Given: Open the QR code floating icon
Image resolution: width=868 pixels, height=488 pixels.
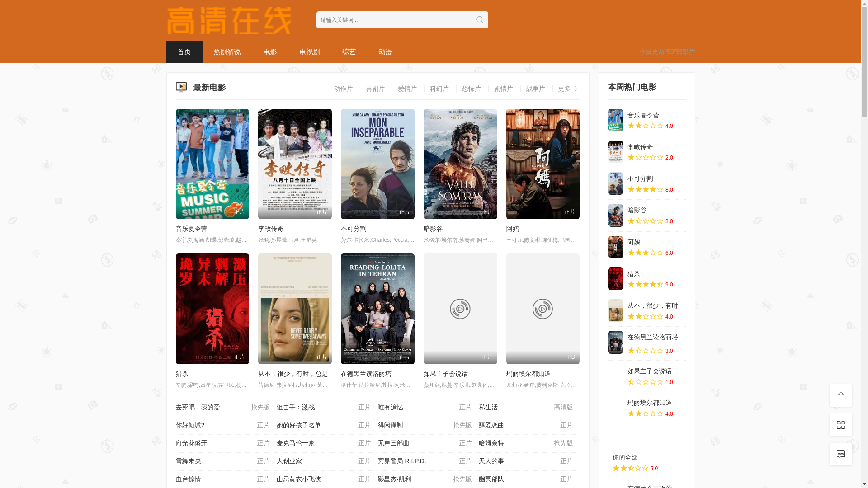Looking at the screenshot, I should 840,425.
